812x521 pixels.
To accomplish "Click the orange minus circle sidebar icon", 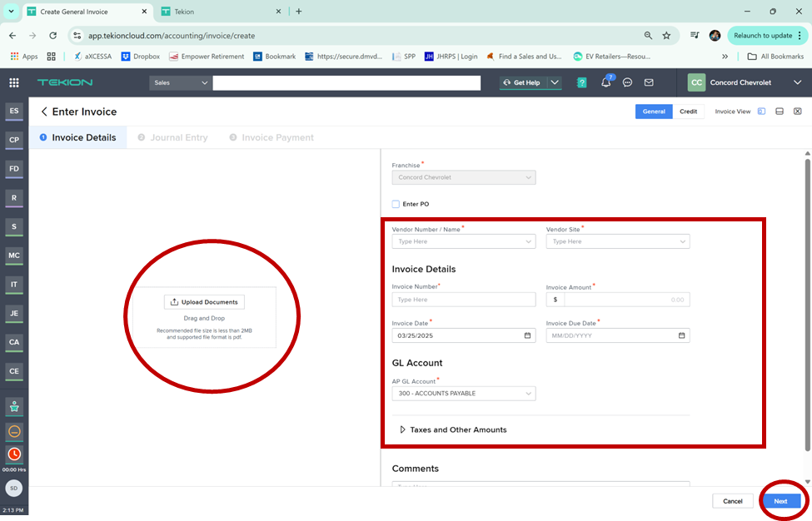I will (x=14, y=431).
